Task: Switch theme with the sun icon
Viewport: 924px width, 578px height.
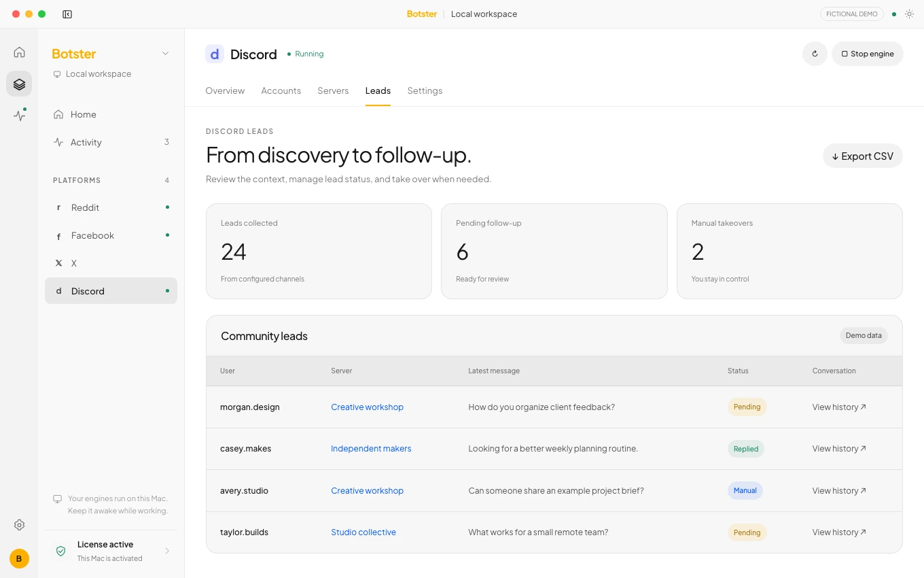Action: click(x=909, y=14)
